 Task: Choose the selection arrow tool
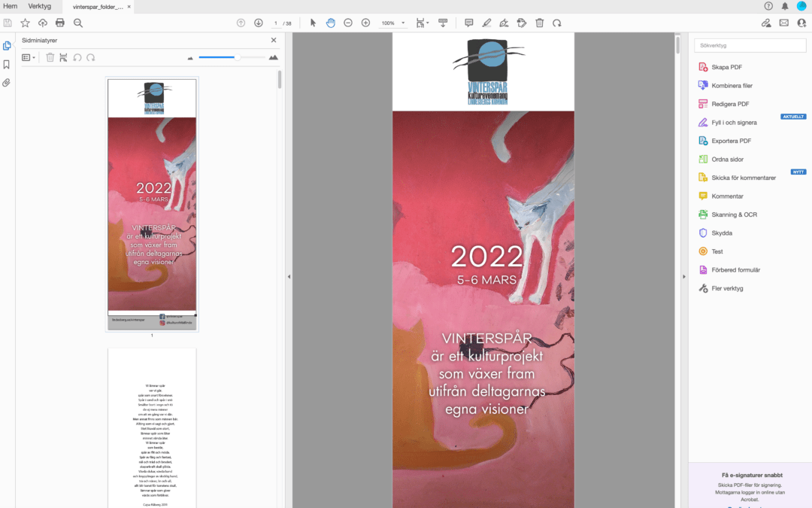tap(313, 23)
